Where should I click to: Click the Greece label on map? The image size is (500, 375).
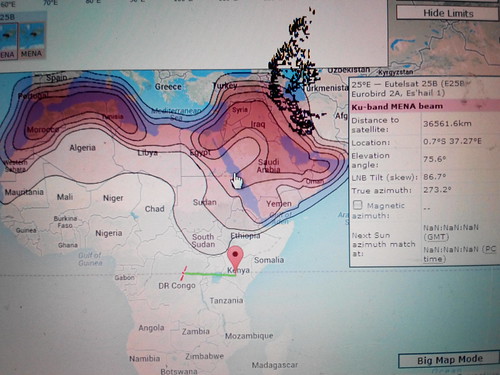[x=168, y=87]
